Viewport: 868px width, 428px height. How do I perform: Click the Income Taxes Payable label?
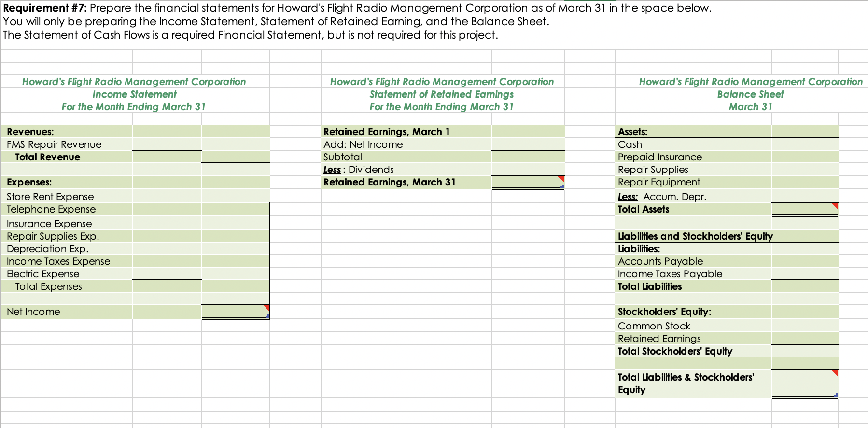point(694,274)
